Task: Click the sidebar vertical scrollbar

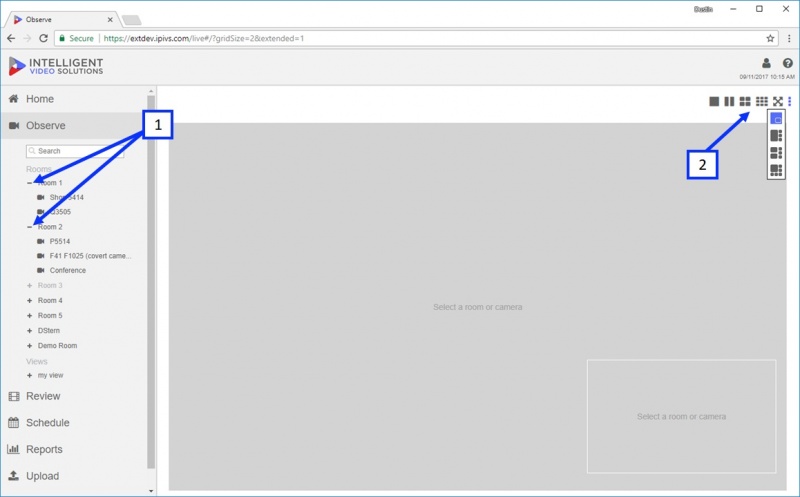Action: point(151,282)
